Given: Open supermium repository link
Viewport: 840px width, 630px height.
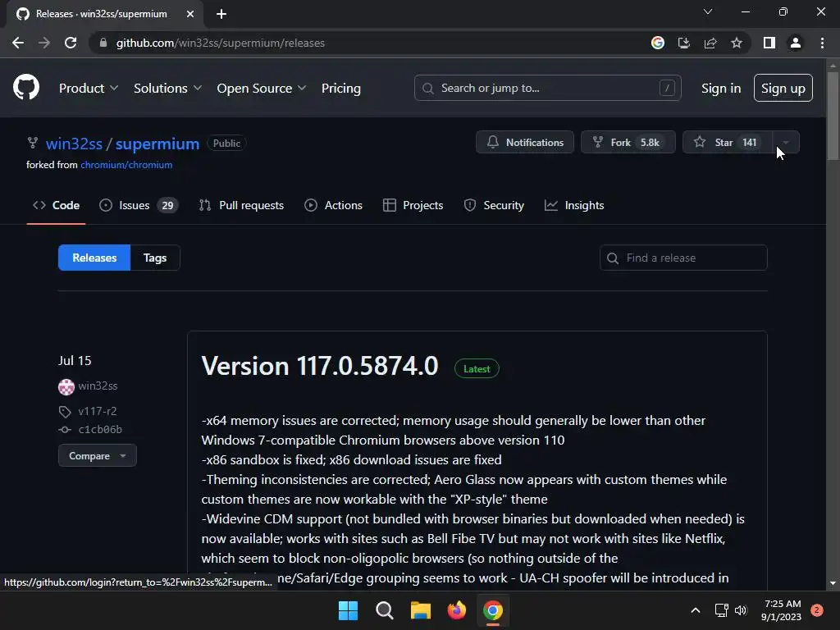Looking at the screenshot, I should pos(157,144).
